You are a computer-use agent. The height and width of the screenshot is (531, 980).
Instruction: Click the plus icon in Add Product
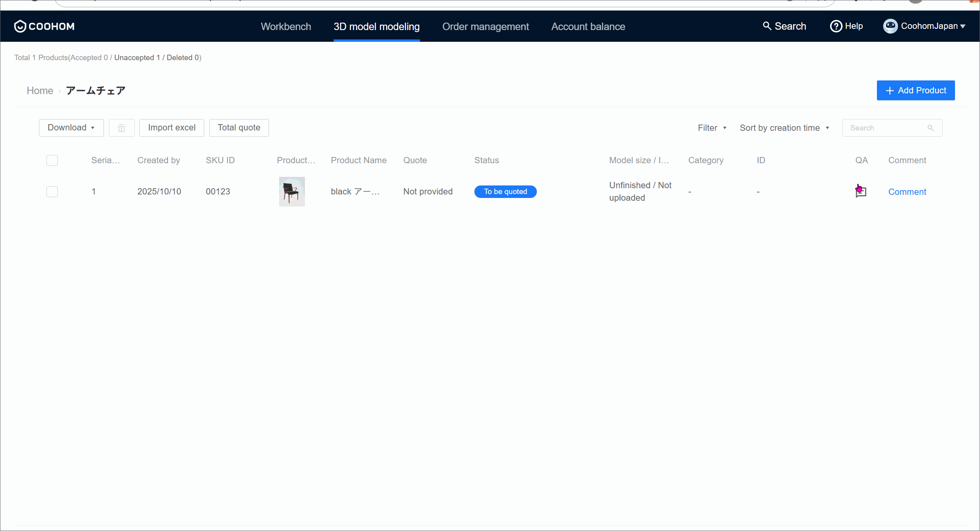pos(890,91)
